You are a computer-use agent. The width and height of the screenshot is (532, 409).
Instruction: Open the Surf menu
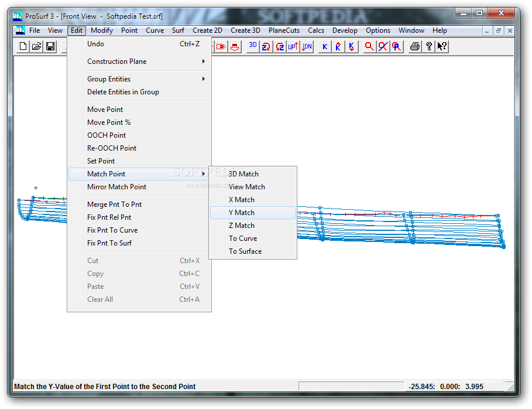tap(178, 30)
